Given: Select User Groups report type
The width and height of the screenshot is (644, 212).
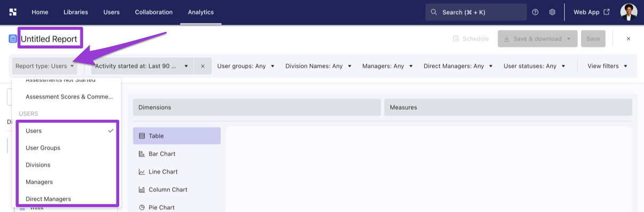Looking at the screenshot, I should [x=67, y=148].
